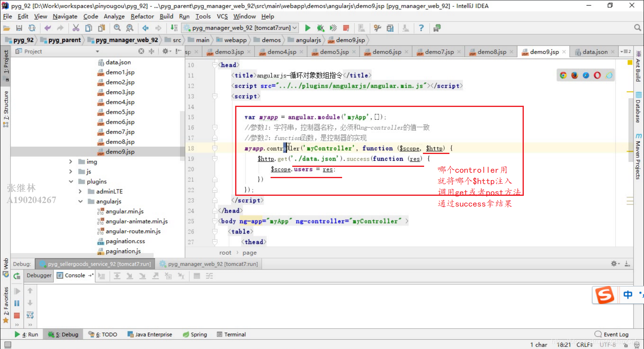Open the Spring tool window button
The image size is (644, 349).
click(195, 335)
